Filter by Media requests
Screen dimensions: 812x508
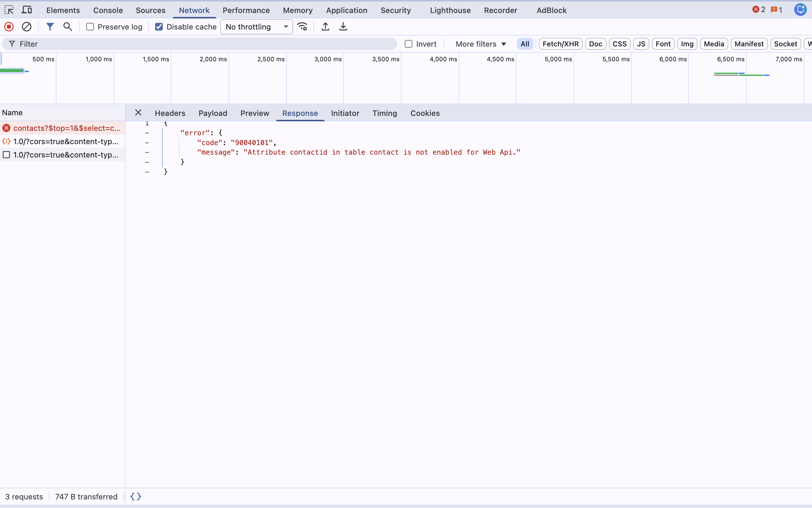[714, 44]
